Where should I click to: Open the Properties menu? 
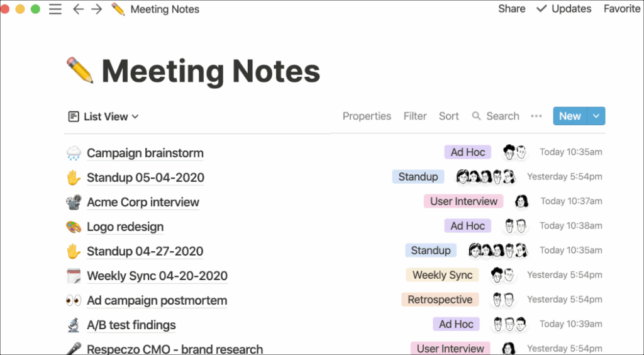pyautogui.click(x=367, y=116)
